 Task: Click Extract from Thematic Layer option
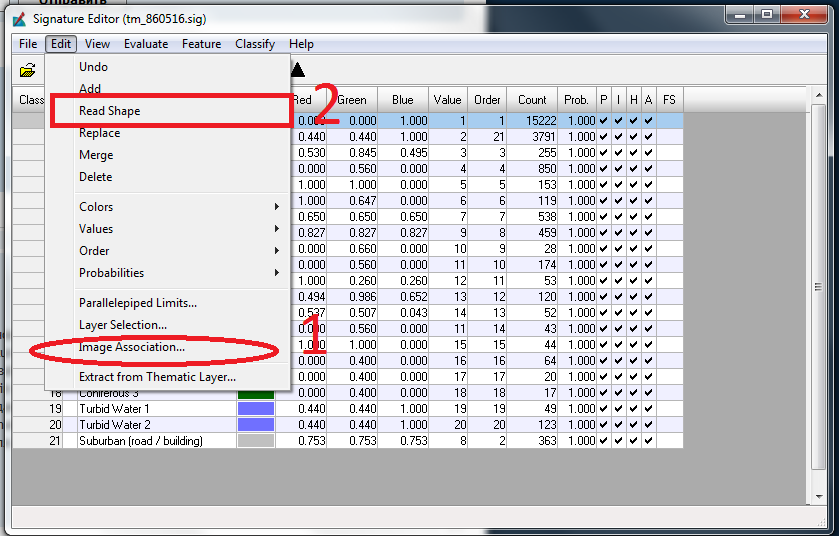coord(158,377)
